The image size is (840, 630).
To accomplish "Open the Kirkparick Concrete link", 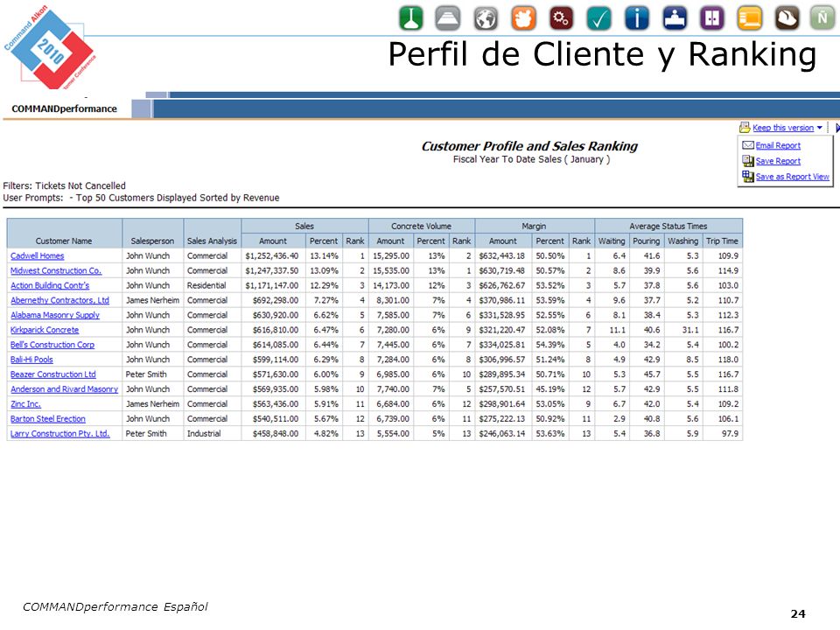I will [x=45, y=330].
